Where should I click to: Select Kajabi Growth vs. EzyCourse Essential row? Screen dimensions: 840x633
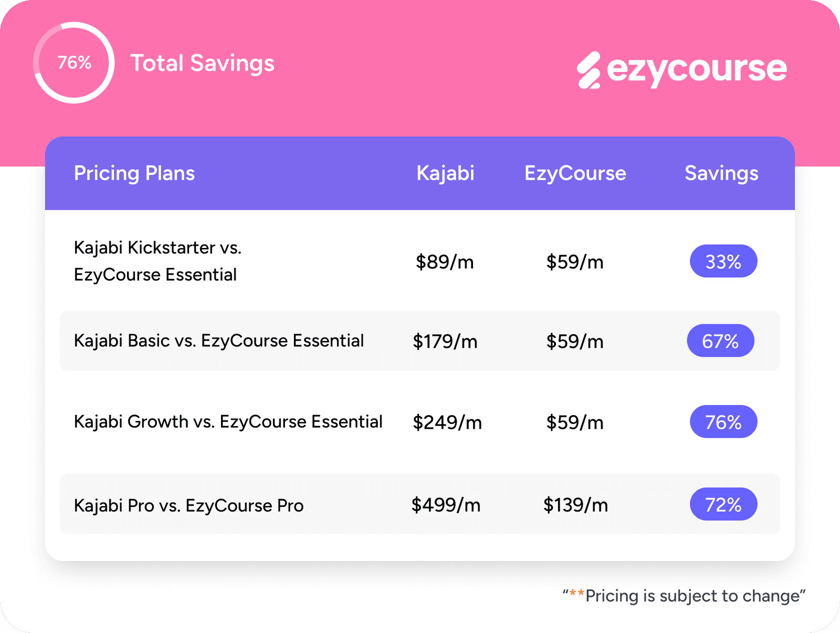point(228,422)
